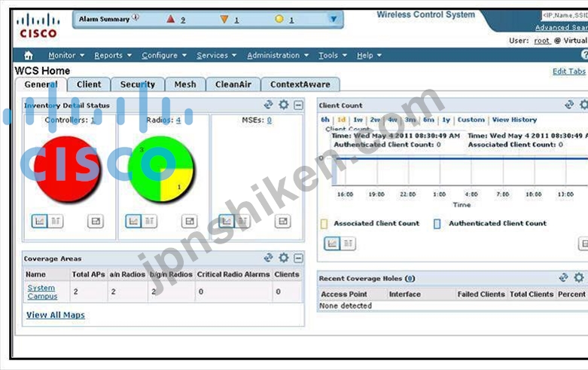588x370 pixels.
Task: Toggle Authenticated Client Count legend swatch
Action: 437,224
